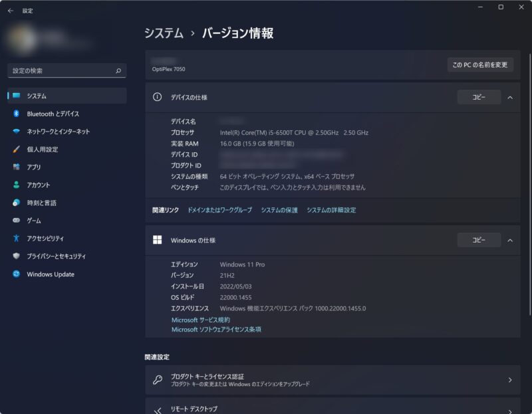This screenshot has width=532, height=414.
Task: Click the システム monitor icon in sidebar
Action: (x=16, y=96)
